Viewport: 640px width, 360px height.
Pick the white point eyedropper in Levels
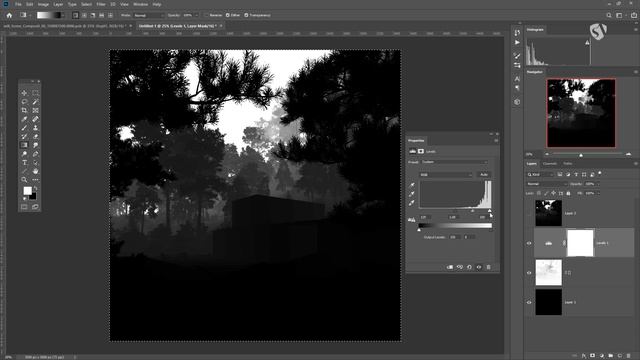point(412,203)
